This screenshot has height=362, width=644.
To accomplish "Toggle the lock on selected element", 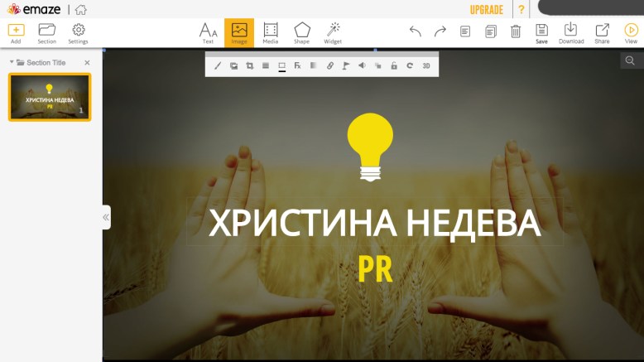I will pos(394,65).
